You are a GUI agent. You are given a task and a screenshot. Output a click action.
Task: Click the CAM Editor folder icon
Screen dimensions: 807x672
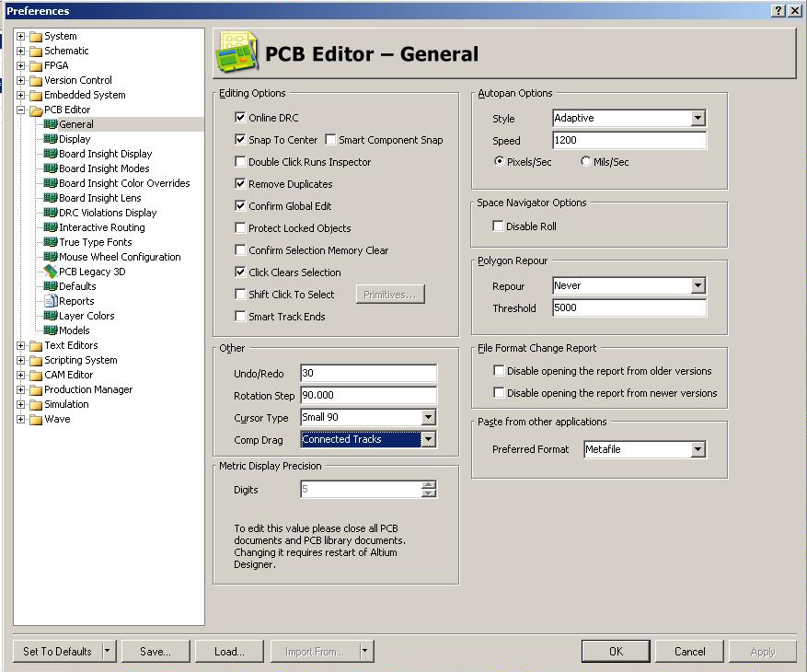[x=36, y=375]
